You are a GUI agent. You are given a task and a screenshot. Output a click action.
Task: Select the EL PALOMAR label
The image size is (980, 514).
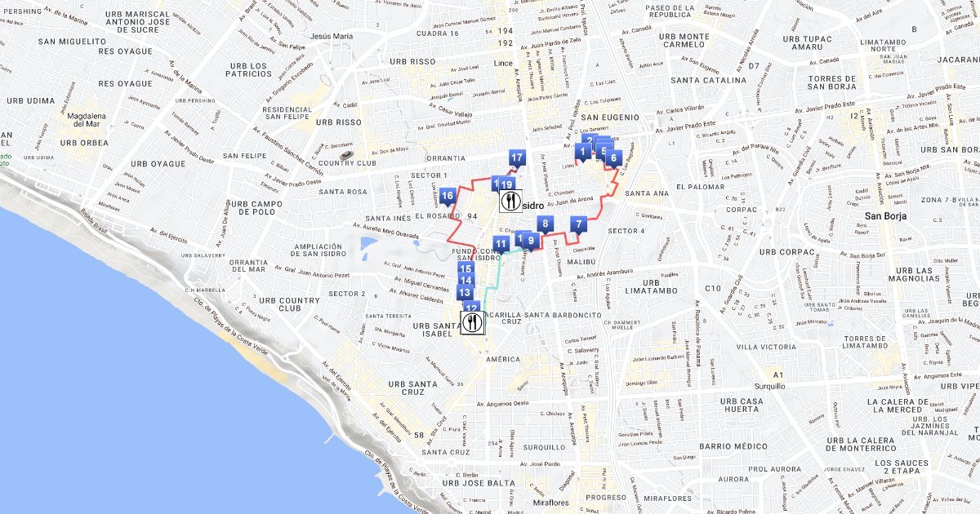[x=702, y=187]
